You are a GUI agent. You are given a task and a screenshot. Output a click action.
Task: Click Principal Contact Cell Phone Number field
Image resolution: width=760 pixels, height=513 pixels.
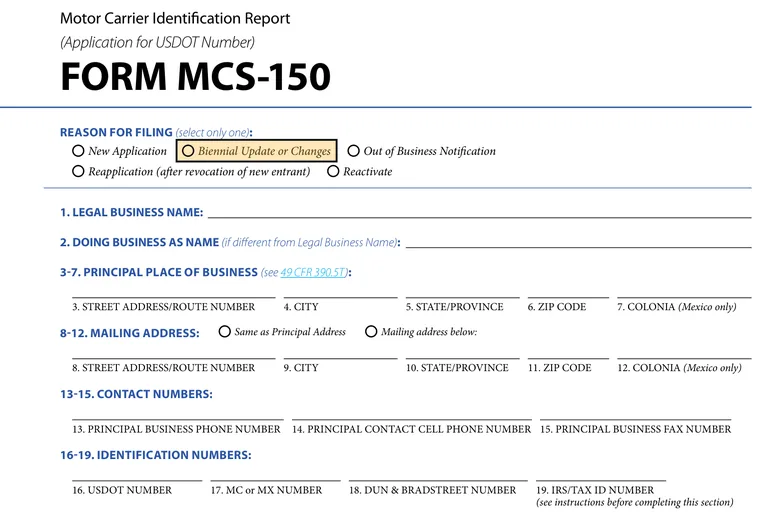[412, 413]
